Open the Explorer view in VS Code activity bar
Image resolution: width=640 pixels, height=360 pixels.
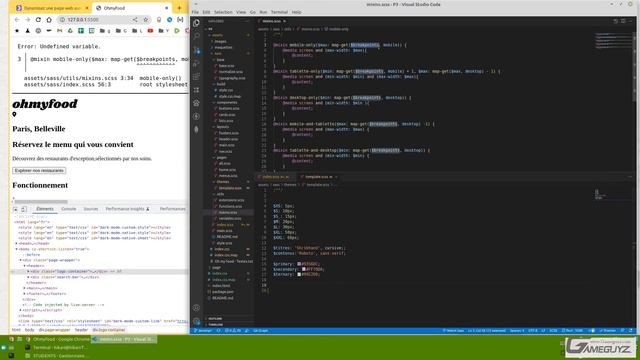(x=196, y=23)
